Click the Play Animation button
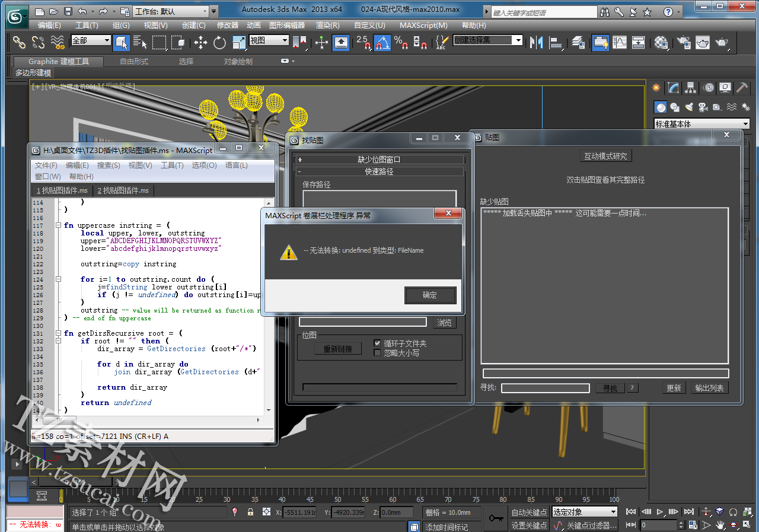 click(660, 512)
